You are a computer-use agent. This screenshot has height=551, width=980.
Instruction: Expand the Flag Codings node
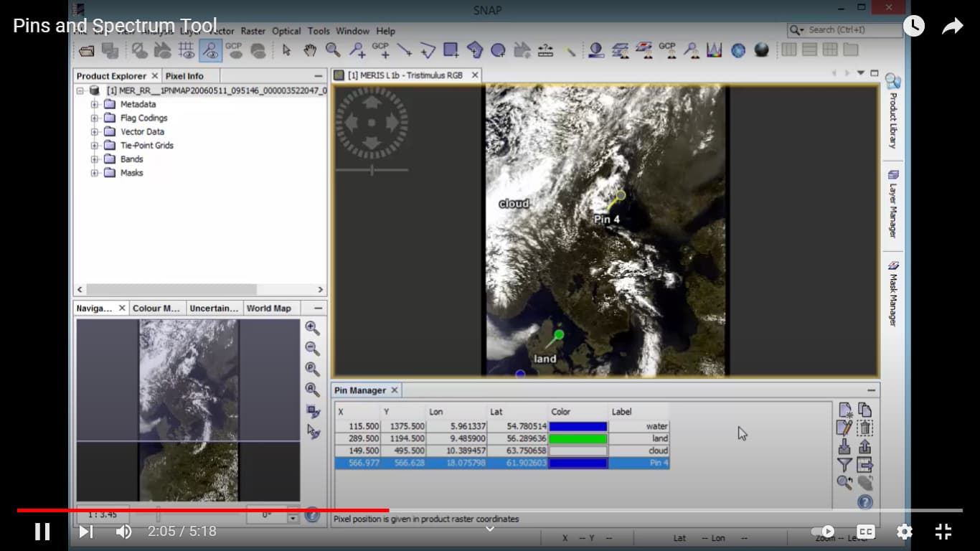[95, 118]
